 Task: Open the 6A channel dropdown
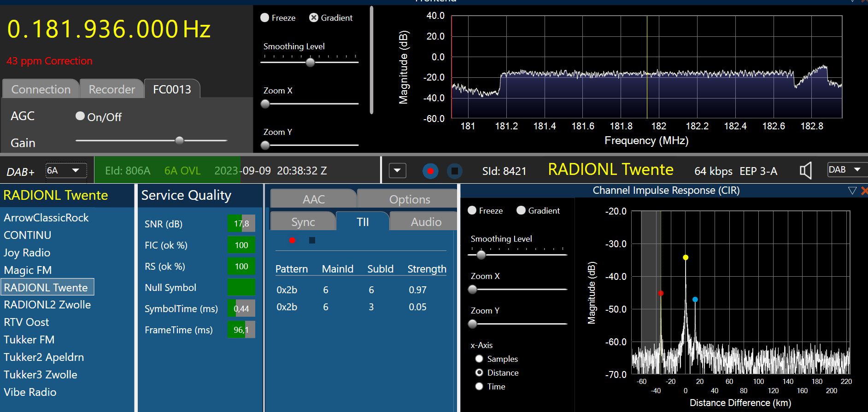pos(66,171)
